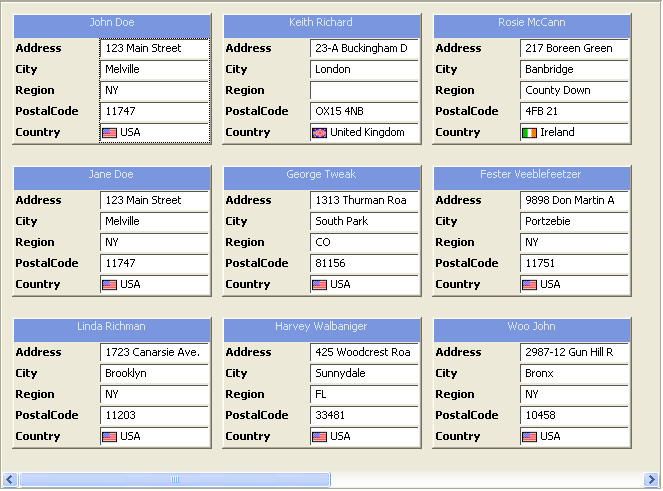Click the PostalCode field showing OX15 4NB
Image resolution: width=663 pixels, height=491 pixels.
coord(364,112)
